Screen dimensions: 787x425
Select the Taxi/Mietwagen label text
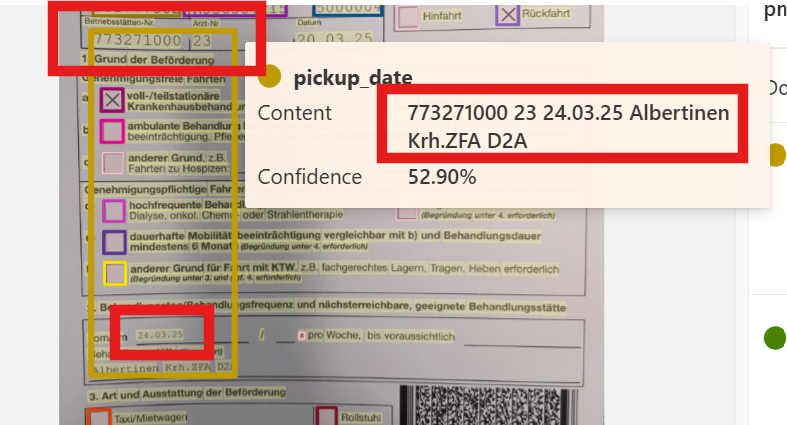pyautogui.click(x=151, y=417)
